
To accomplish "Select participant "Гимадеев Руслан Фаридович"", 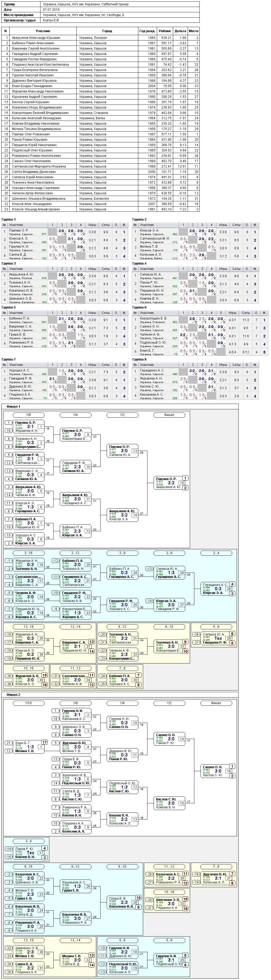I will click(x=34, y=59).
